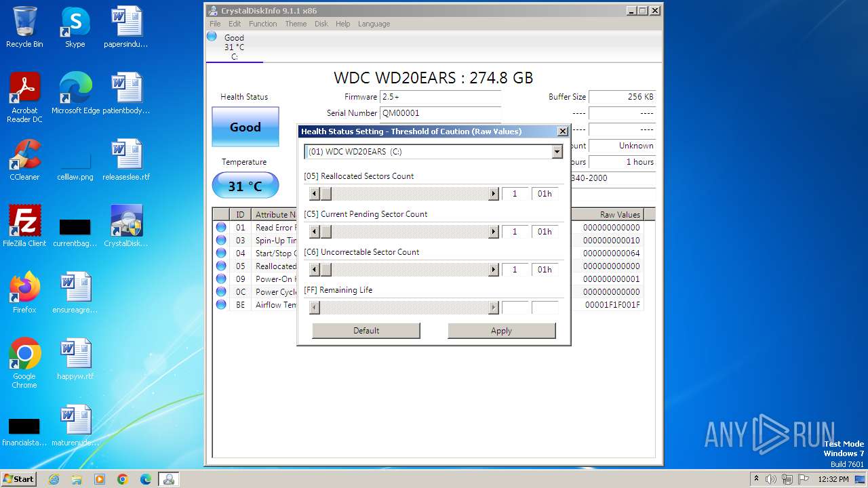The height and width of the screenshot is (488, 868).
Task: Close the Health Status Setting dialog
Action: [x=562, y=131]
